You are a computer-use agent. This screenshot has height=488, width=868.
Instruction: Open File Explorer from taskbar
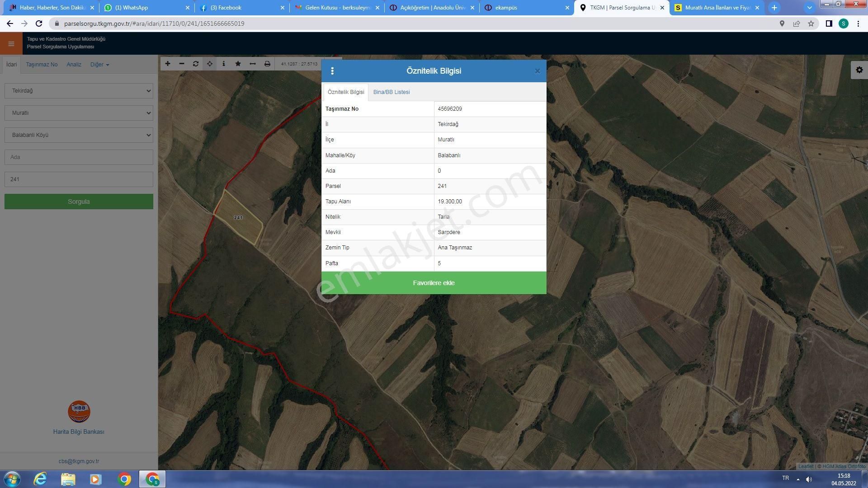click(x=68, y=479)
